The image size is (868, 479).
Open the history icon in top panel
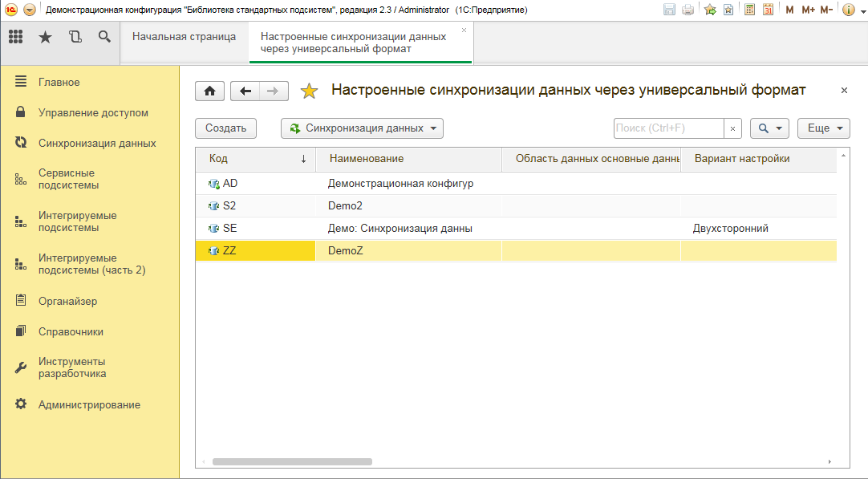click(75, 37)
